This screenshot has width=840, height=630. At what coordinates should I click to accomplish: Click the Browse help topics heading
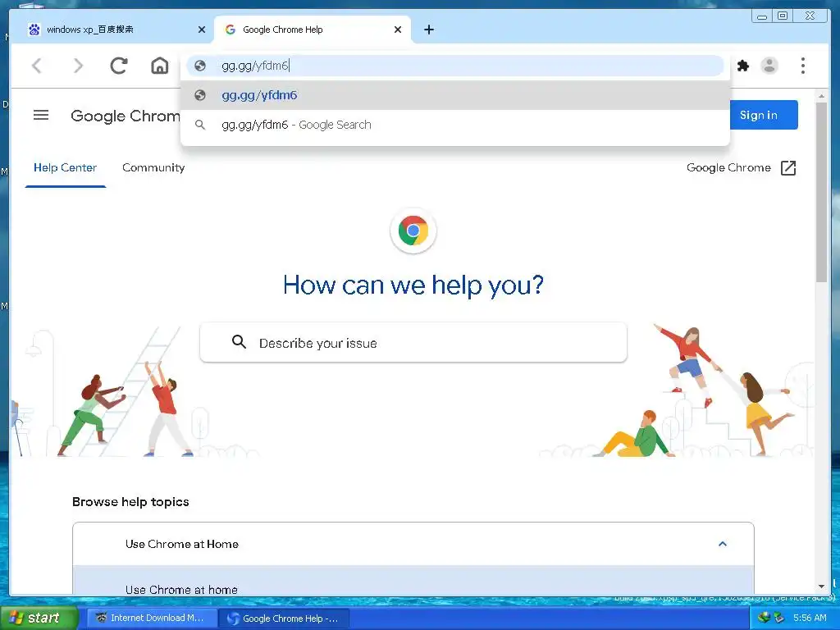coord(130,502)
